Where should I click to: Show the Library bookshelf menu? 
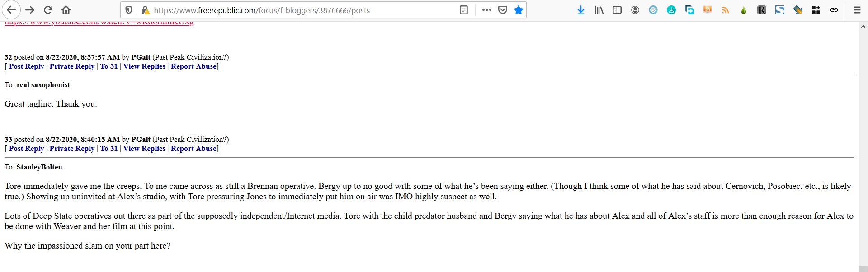coord(599,10)
